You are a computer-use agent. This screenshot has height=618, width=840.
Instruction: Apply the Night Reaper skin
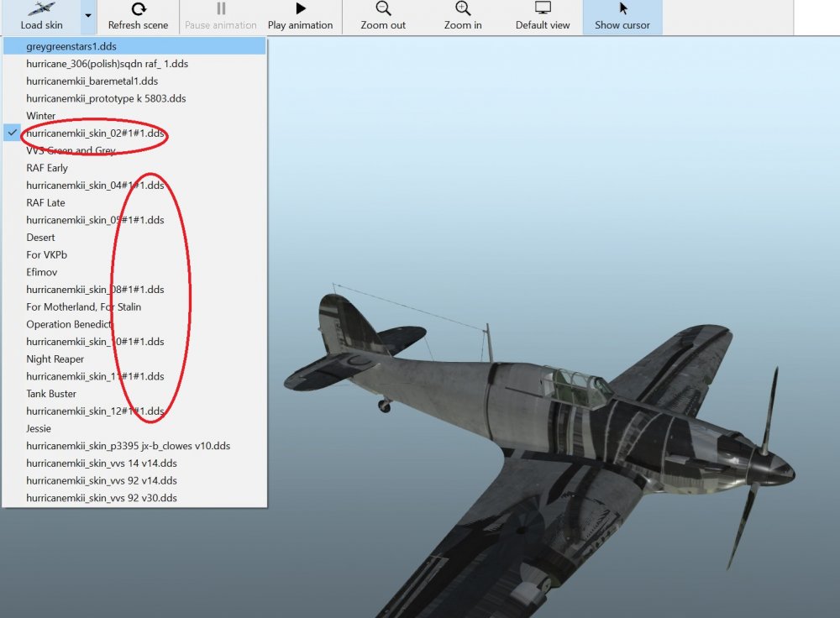[x=134, y=359]
